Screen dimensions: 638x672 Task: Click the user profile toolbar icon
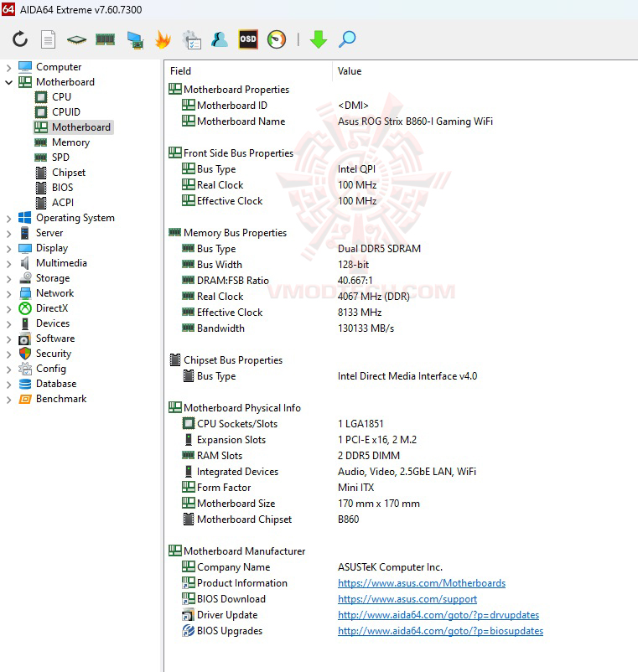pyautogui.click(x=220, y=39)
